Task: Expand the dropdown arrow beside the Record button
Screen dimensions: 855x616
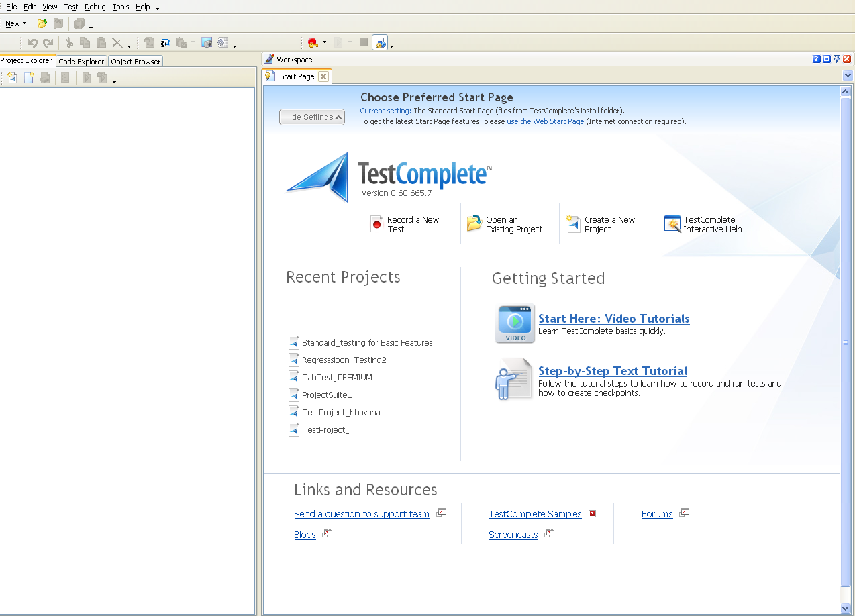Action: click(x=323, y=42)
